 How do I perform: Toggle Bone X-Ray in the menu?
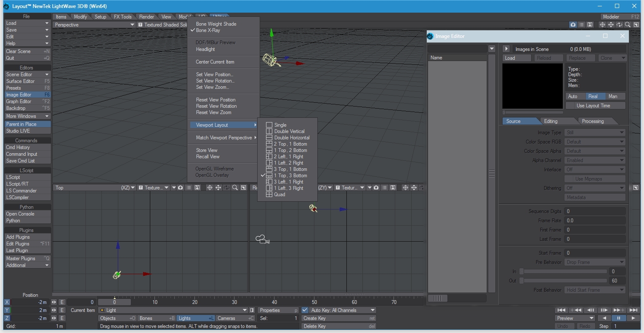click(208, 30)
